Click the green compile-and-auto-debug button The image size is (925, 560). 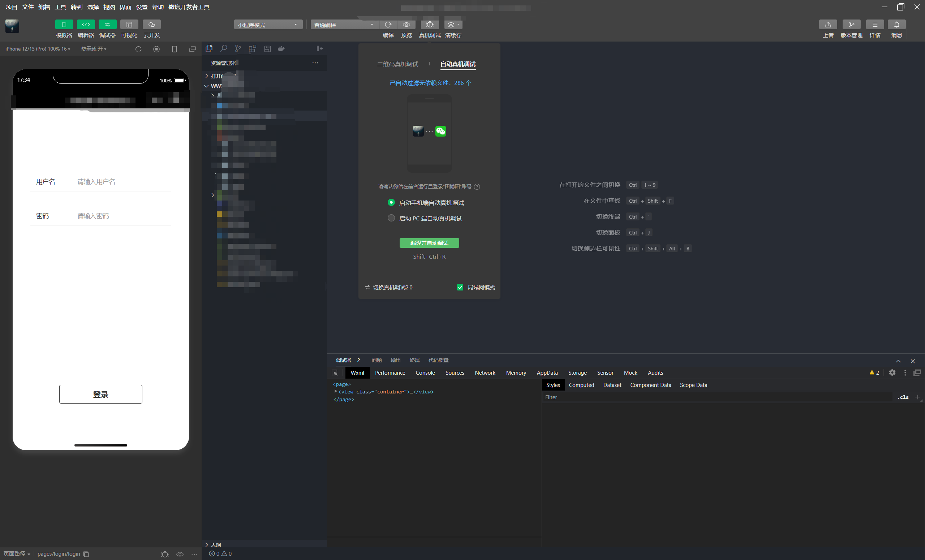click(x=429, y=243)
